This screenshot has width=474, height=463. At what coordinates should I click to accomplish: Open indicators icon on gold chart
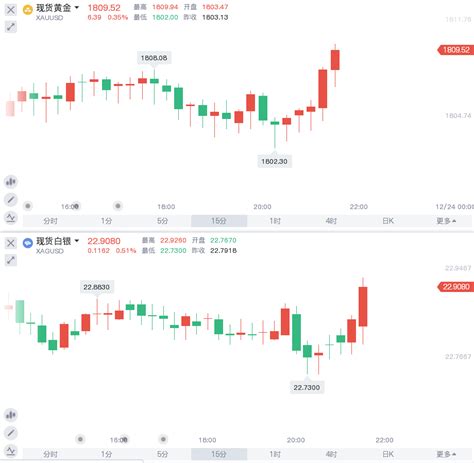coord(11,218)
